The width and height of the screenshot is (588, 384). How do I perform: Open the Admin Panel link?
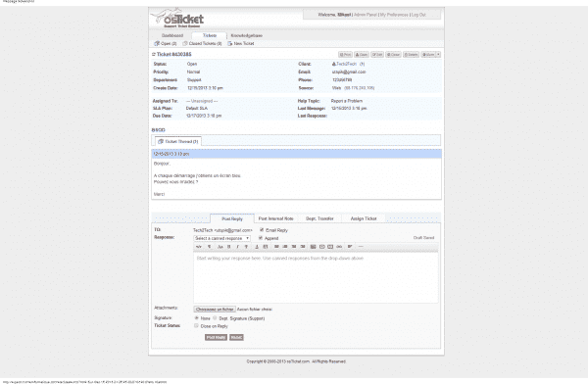pos(366,15)
